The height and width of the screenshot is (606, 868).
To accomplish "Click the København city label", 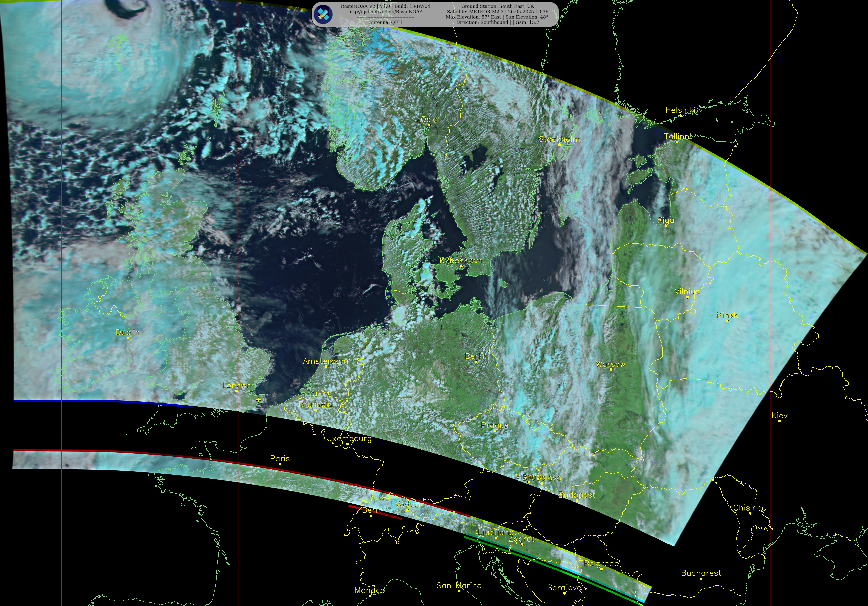I will click(461, 261).
